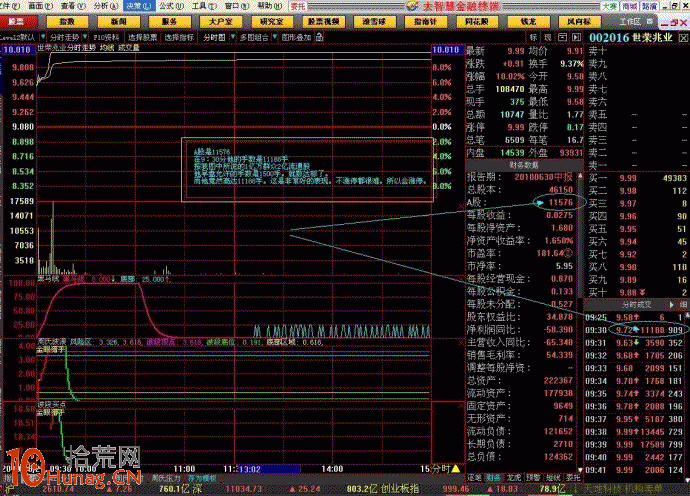Open the 工作区 workspace tab
The width and height of the screenshot is (690, 496).
click(630, 21)
